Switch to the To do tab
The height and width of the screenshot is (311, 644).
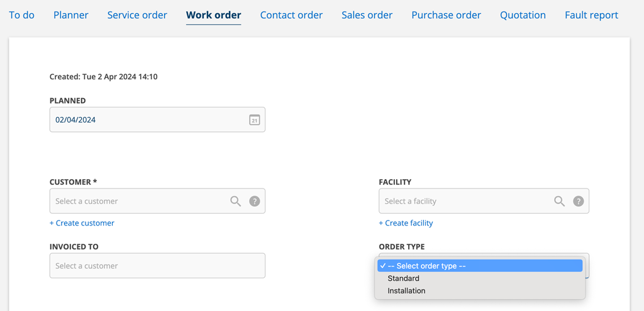pos(22,15)
